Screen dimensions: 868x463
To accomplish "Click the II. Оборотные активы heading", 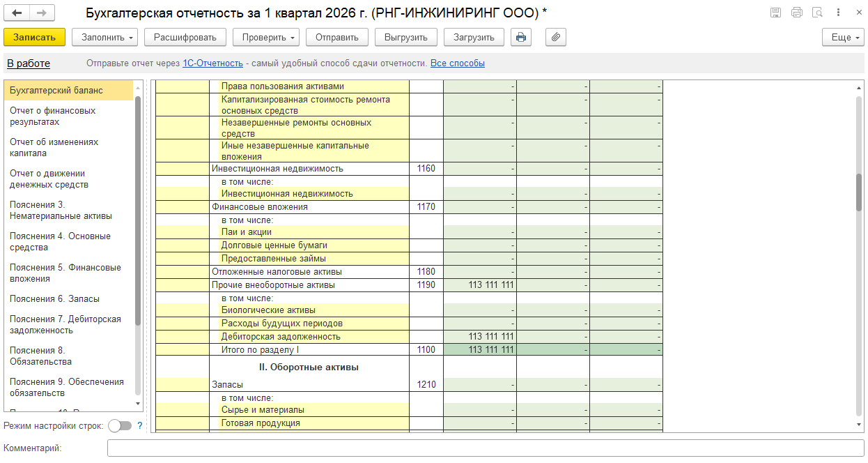I will 309,367.
